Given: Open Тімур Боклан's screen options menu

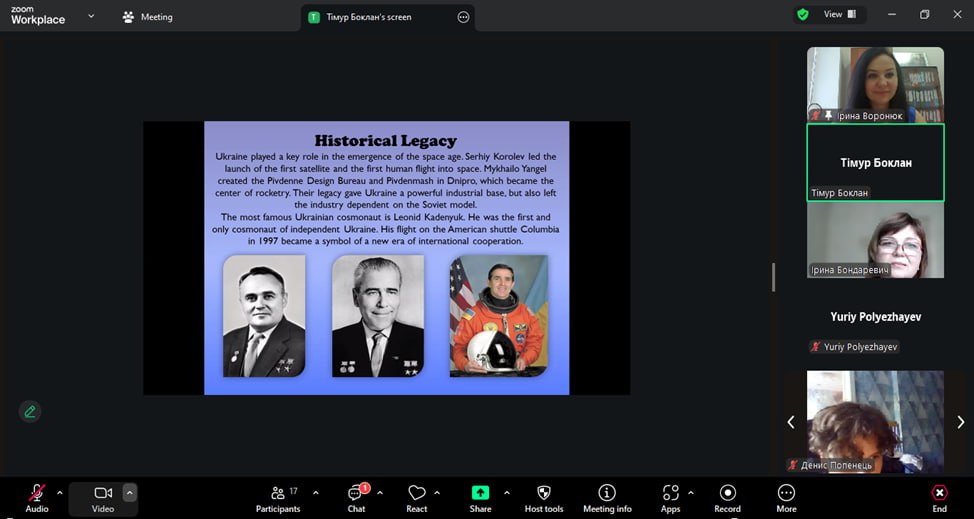Looking at the screenshot, I should tap(463, 17).
